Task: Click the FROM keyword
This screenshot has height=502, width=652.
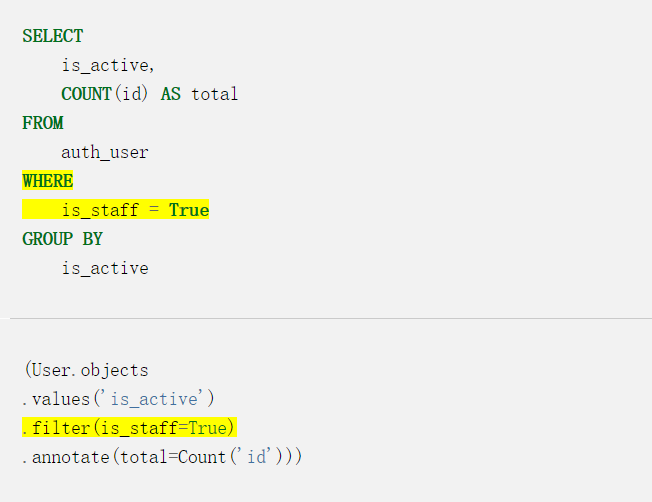Action: (43, 123)
